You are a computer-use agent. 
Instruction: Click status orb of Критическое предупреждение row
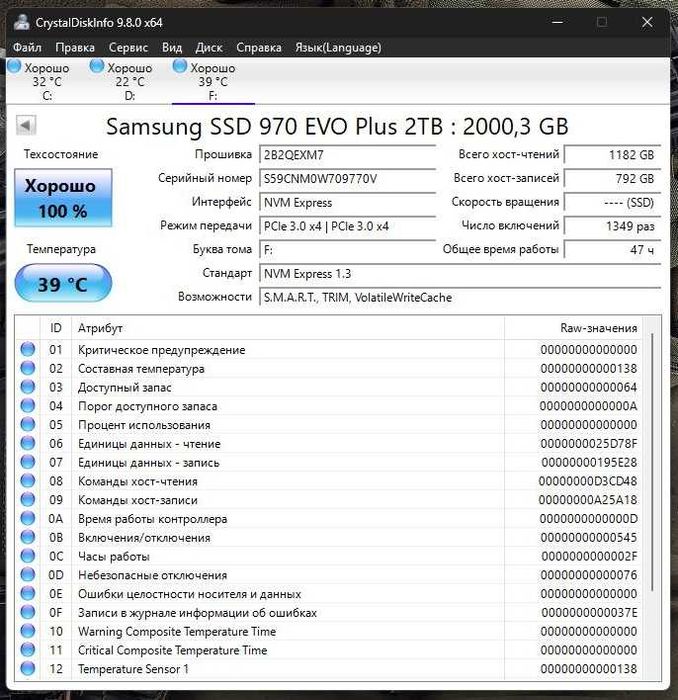28,349
